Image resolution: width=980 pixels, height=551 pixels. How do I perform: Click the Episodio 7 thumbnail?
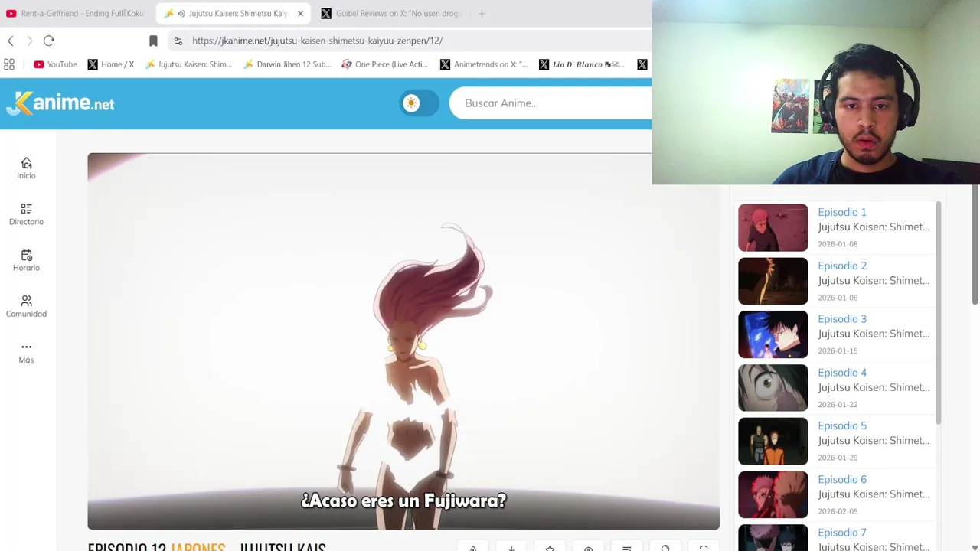(773, 538)
